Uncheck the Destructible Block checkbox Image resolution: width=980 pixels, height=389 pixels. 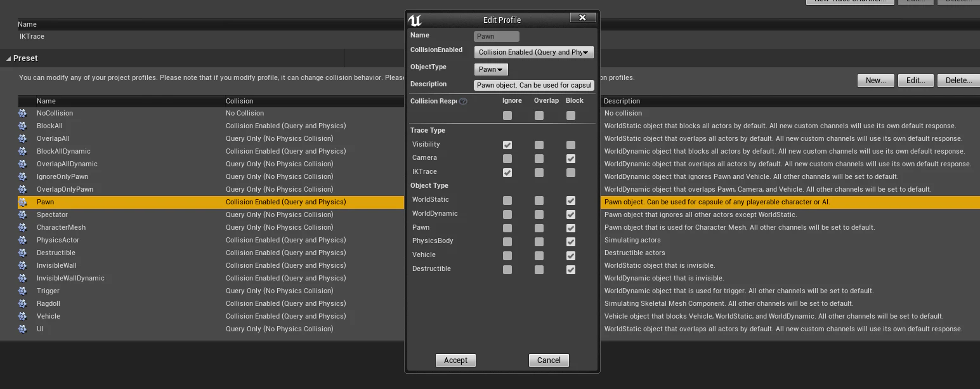571,270
